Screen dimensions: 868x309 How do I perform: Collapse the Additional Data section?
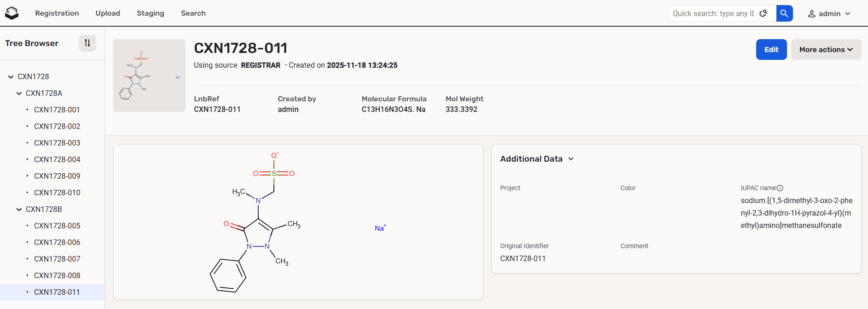(x=571, y=159)
